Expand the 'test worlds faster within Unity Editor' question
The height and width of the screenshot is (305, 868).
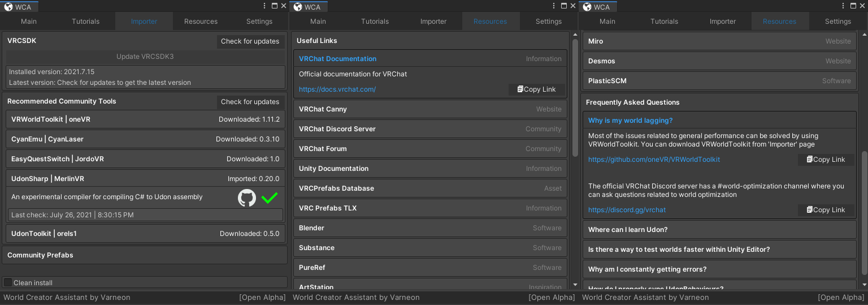coord(719,250)
